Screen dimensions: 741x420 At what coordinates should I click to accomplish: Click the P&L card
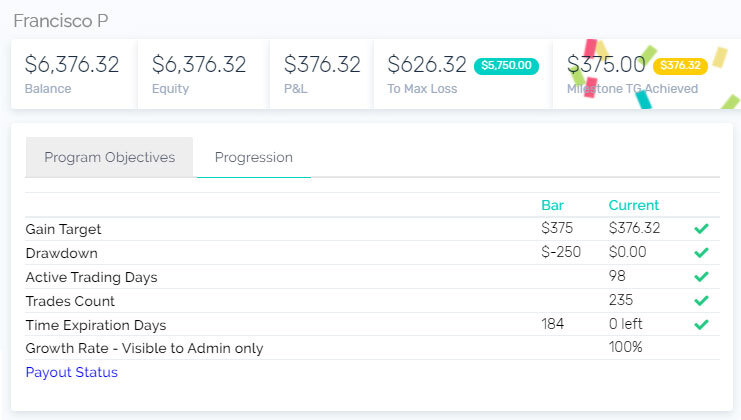tap(322, 74)
